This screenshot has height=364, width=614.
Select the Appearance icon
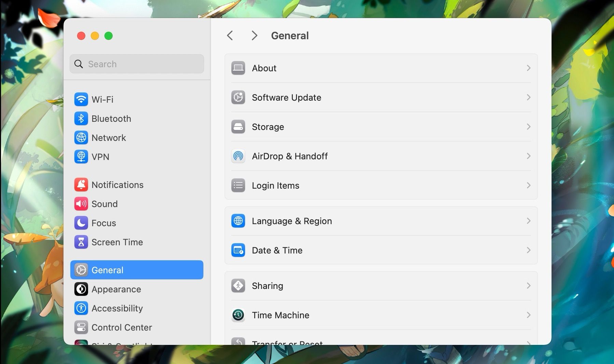(81, 289)
